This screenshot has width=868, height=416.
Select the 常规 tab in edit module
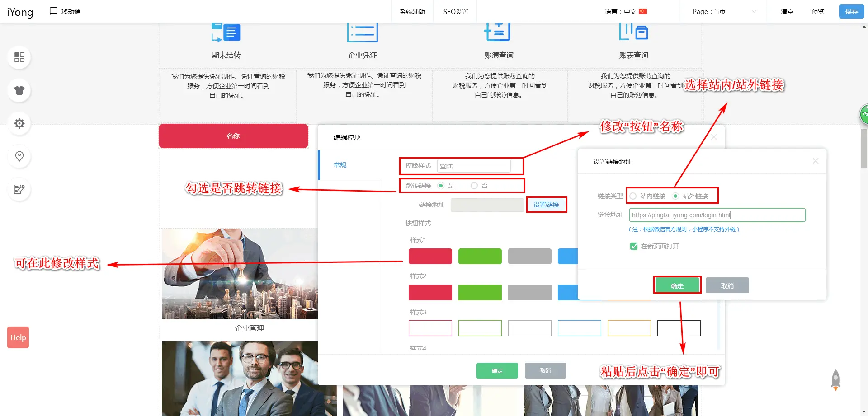click(340, 165)
